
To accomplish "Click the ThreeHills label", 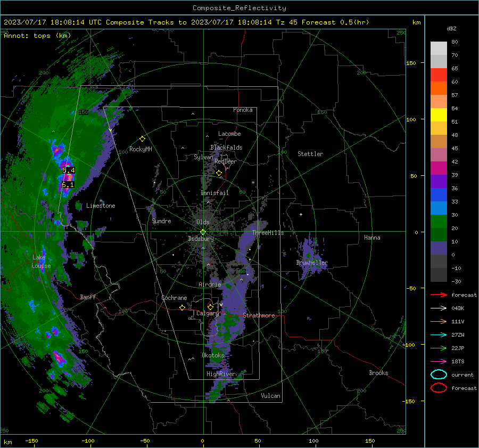I will tap(268, 233).
